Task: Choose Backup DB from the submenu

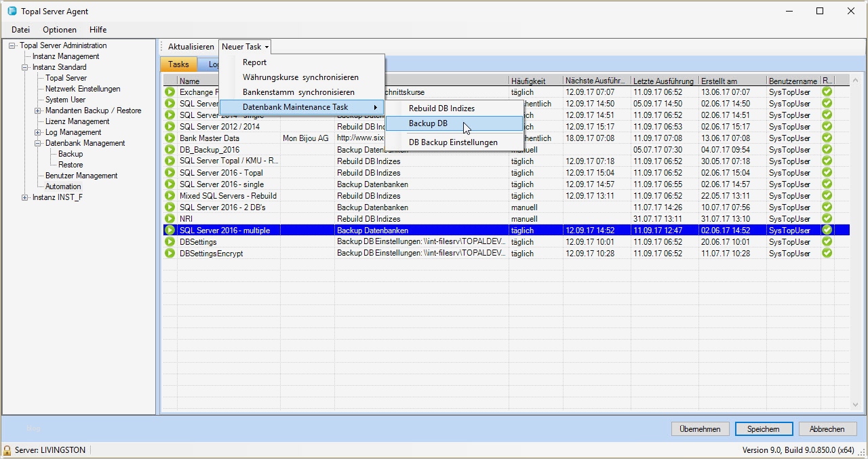Action: point(428,123)
